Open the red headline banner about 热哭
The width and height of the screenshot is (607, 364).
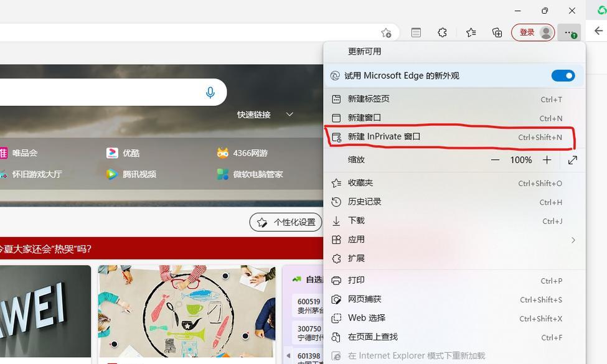[161, 248]
